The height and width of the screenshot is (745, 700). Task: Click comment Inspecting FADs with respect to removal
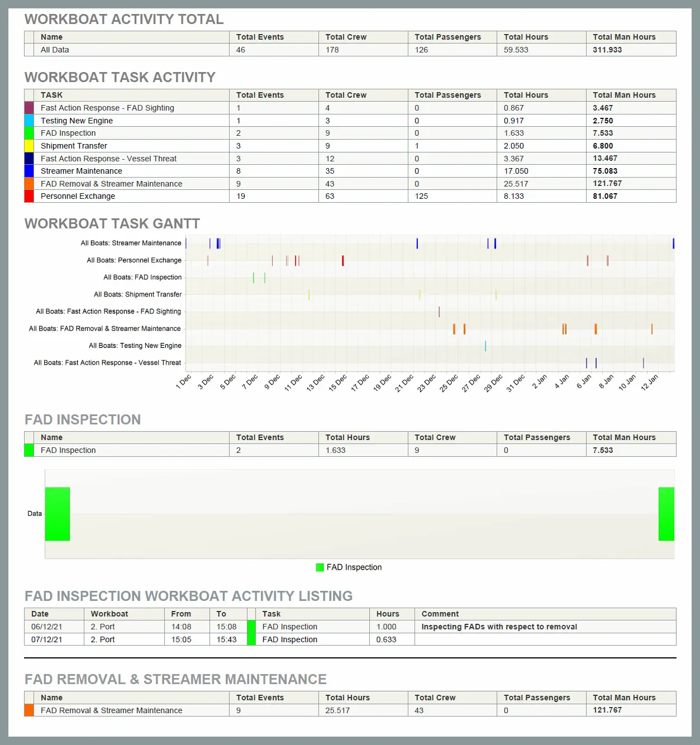pyautogui.click(x=499, y=627)
